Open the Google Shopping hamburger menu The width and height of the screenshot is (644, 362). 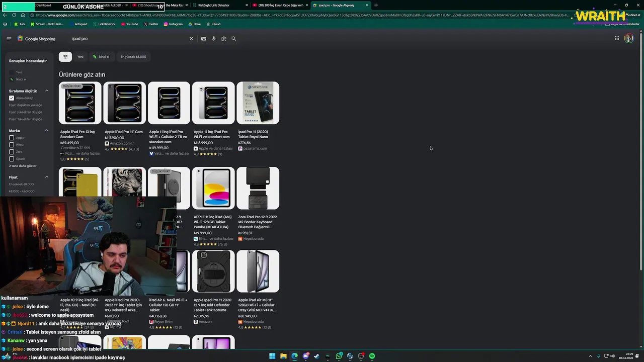pos(9,39)
